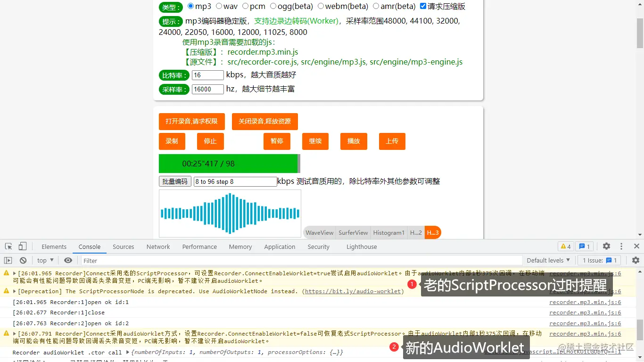644x362 pixels.
Task: Switch to the Elements tab
Action: 54,247
